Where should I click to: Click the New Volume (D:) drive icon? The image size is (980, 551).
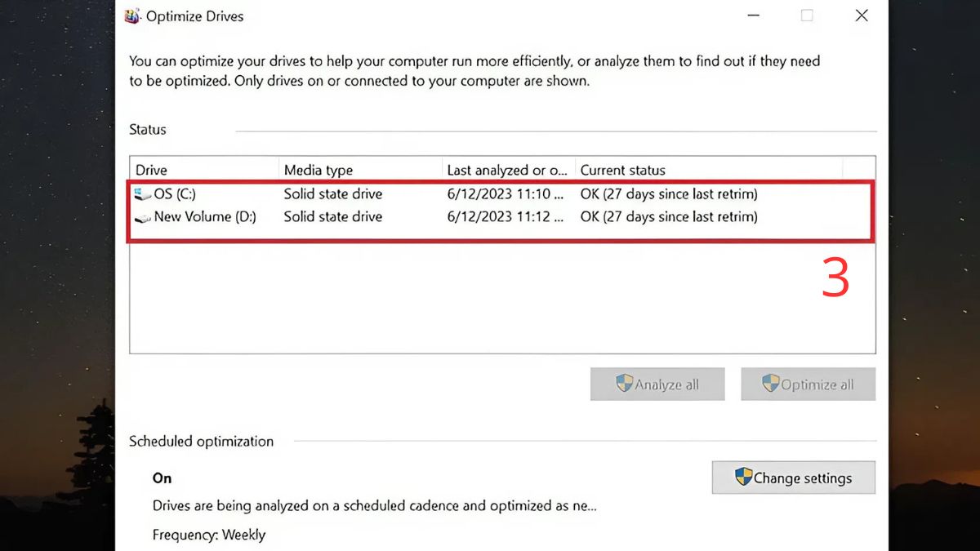tap(143, 217)
